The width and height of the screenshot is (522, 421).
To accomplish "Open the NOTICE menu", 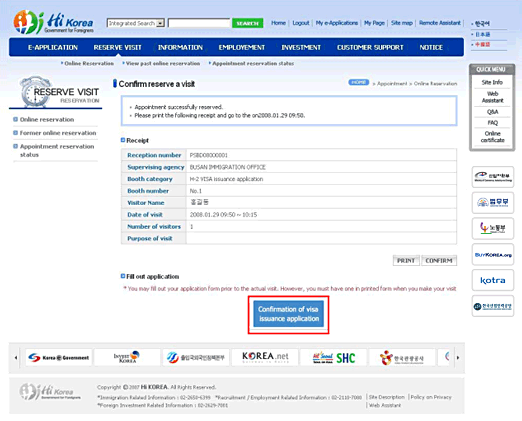I will coord(431,47).
